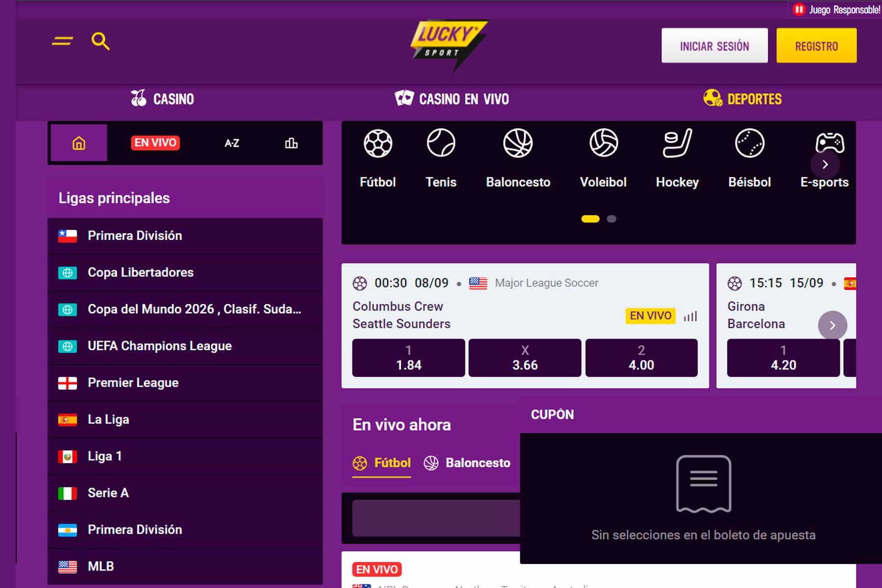Click the yellow EN VIVO match badge
The image size is (882, 588).
pyautogui.click(x=651, y=316)
